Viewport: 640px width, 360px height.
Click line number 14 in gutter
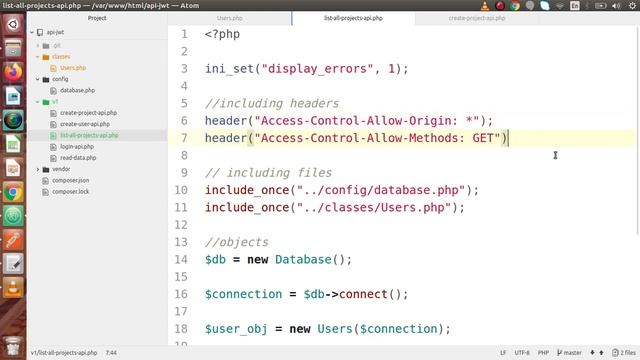[x=181, y=260]
